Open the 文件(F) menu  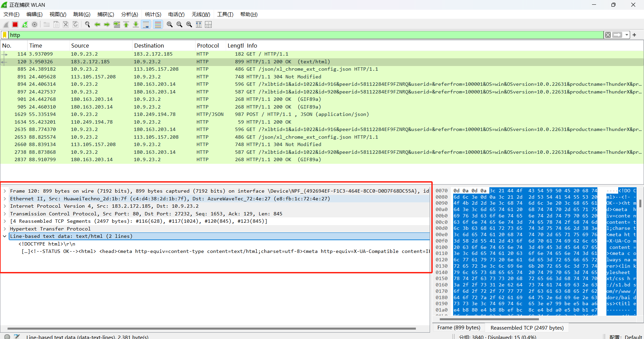(x=11, y=14)
